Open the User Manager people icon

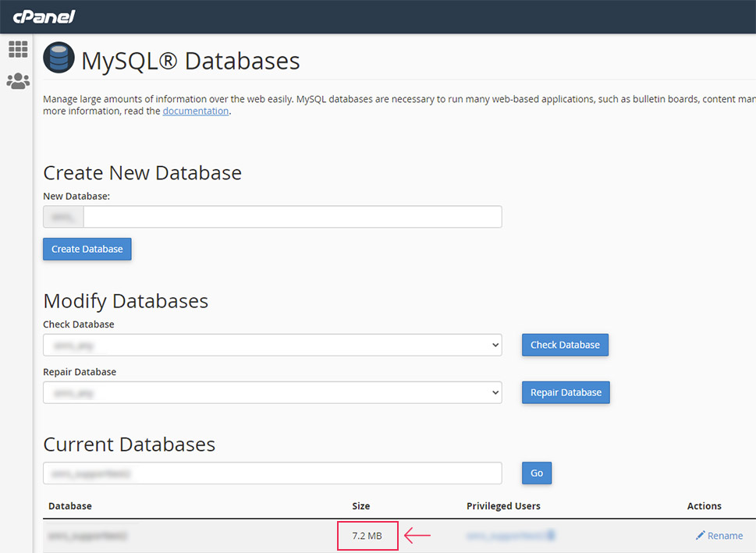(18, 81)
